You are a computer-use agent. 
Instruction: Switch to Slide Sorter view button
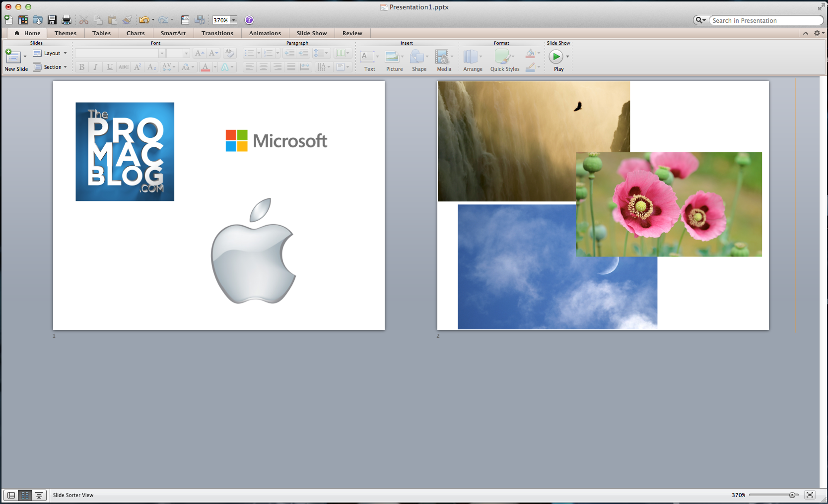coord(25,495)
